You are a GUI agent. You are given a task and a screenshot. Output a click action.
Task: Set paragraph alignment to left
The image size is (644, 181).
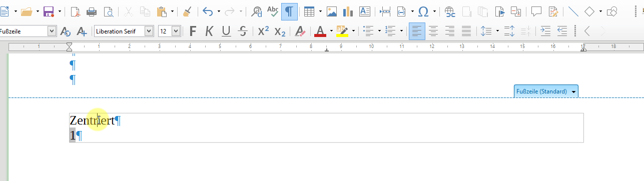417,31
